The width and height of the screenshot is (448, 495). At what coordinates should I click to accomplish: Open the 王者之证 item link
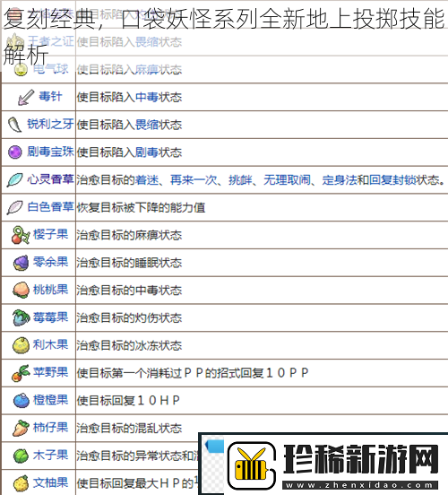click(x=50, y=41)
